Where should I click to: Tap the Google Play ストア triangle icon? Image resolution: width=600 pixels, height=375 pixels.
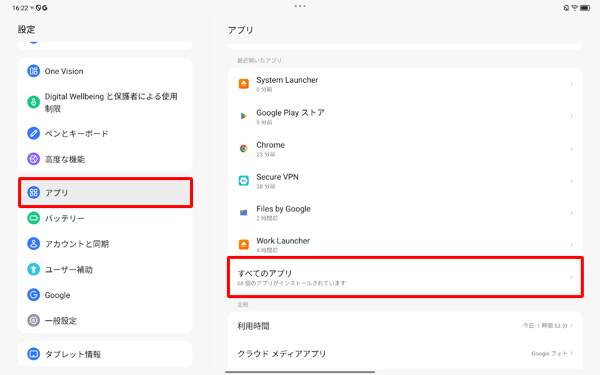pos(244,116)
